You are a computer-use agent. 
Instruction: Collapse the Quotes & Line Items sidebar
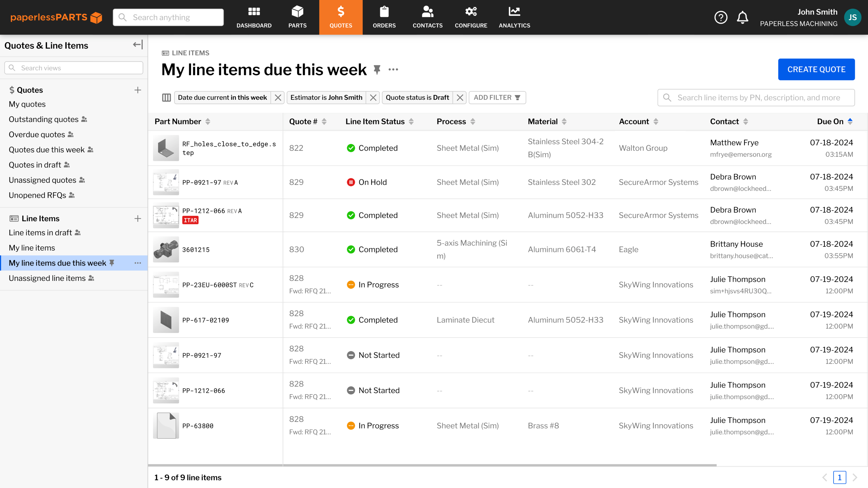(x=137, y=45)
